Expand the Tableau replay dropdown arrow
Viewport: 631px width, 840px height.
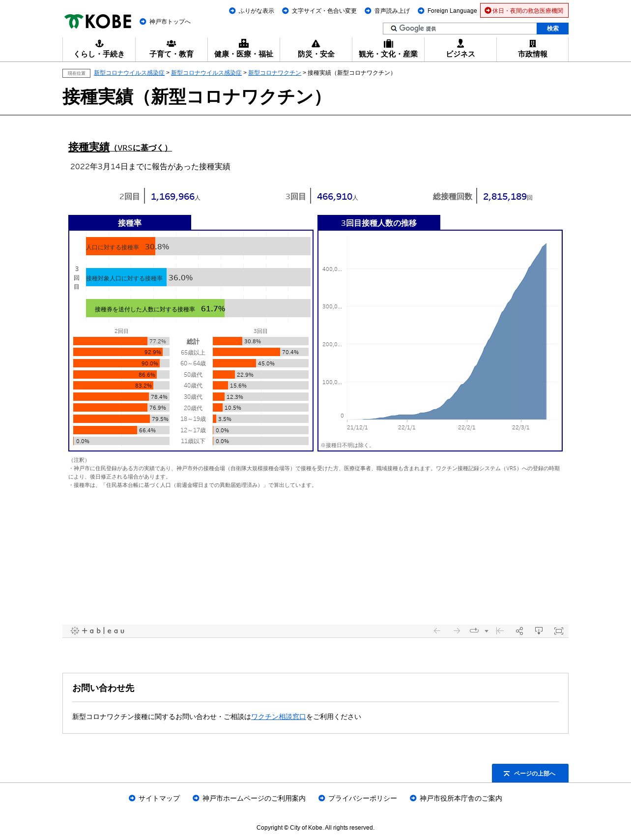tap(487, 631)
